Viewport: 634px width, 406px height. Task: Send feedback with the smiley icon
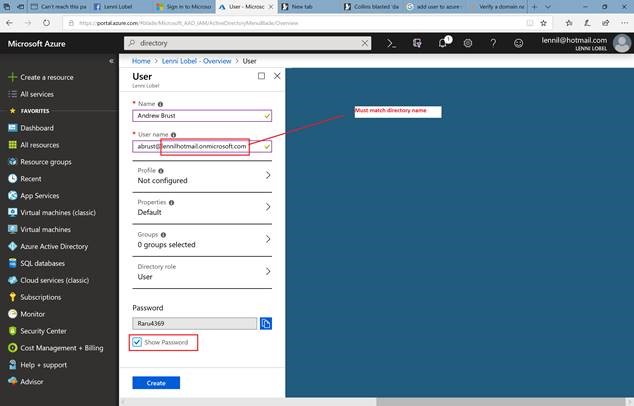(518, 43)
